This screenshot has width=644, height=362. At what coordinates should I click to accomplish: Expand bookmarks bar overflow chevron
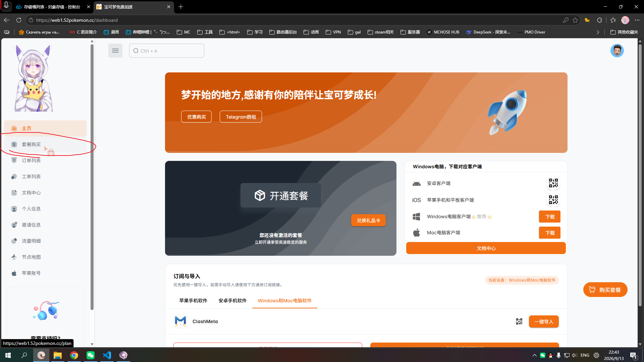pyautogui.click(x=598, y=32)
